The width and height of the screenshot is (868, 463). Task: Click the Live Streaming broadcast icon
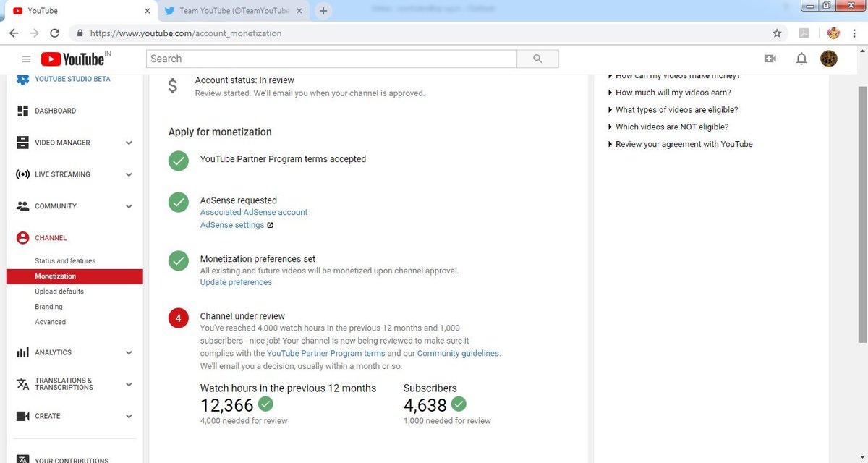coord(22,174)
